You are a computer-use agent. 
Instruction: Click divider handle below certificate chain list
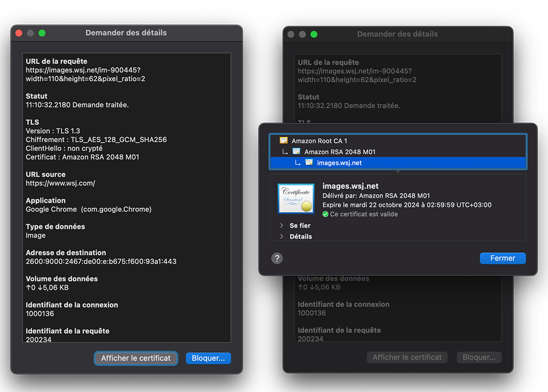[x=398, y=171]
